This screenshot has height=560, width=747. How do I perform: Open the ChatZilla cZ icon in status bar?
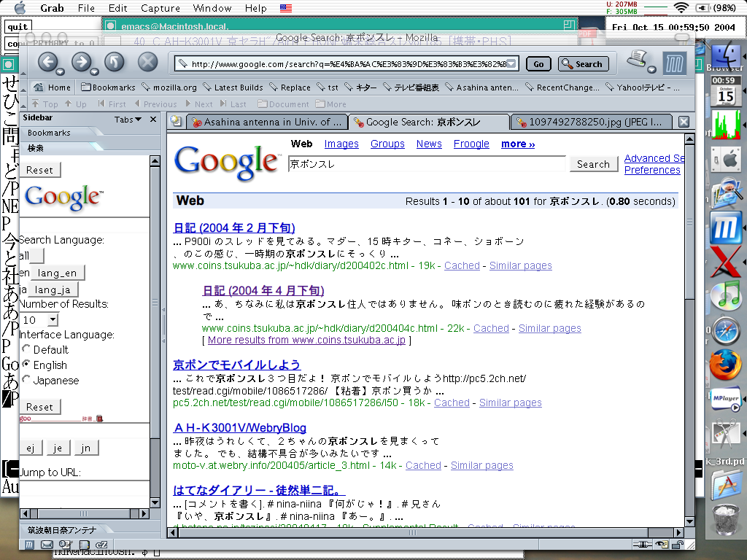pos(102,544)
